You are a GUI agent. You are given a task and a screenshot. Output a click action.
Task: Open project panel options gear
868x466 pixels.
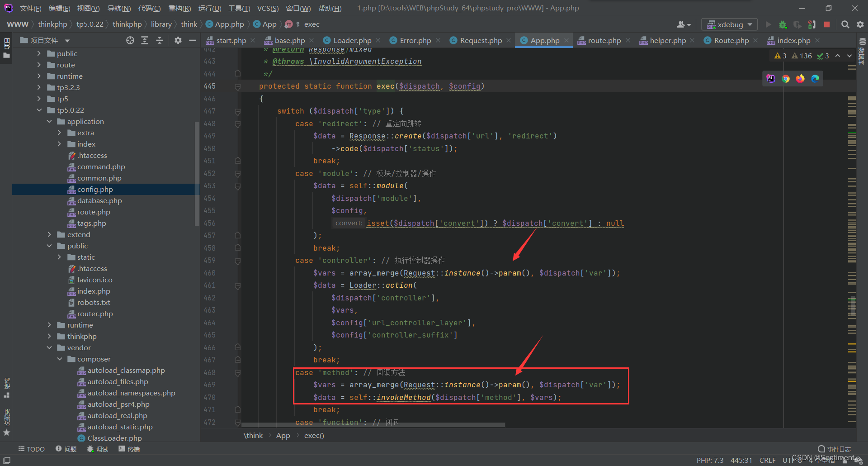click(178, 40)
